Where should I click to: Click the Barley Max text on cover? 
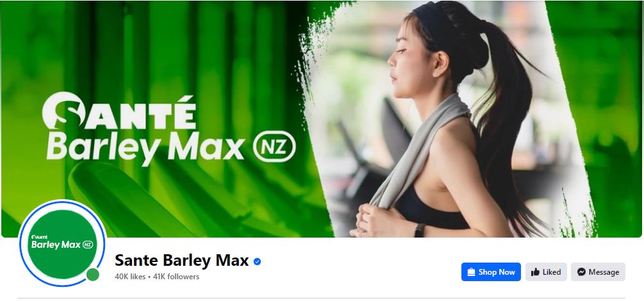pyautogui.click(x=146, y=148)
